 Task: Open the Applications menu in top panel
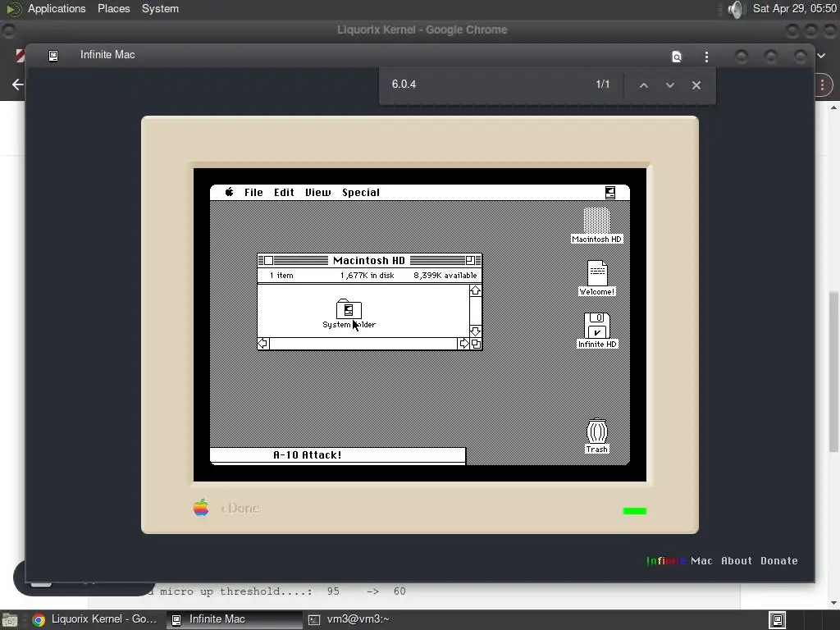(x=57, y=8)
